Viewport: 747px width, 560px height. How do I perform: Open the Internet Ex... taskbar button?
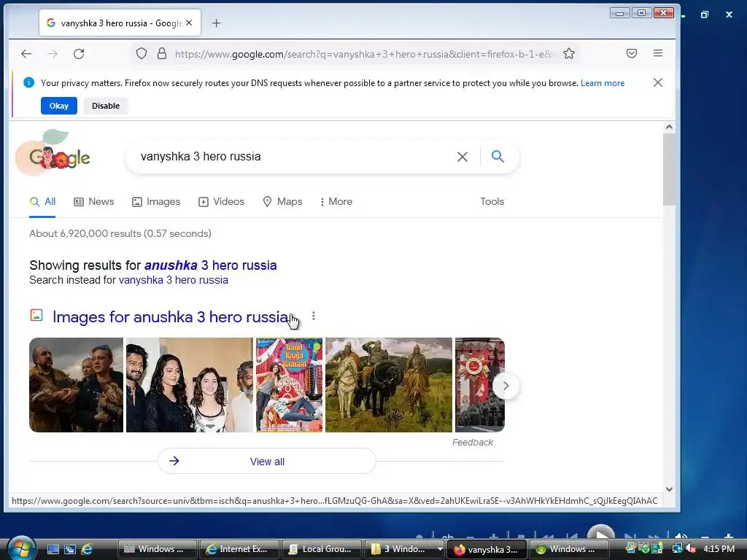pos(239,549)
